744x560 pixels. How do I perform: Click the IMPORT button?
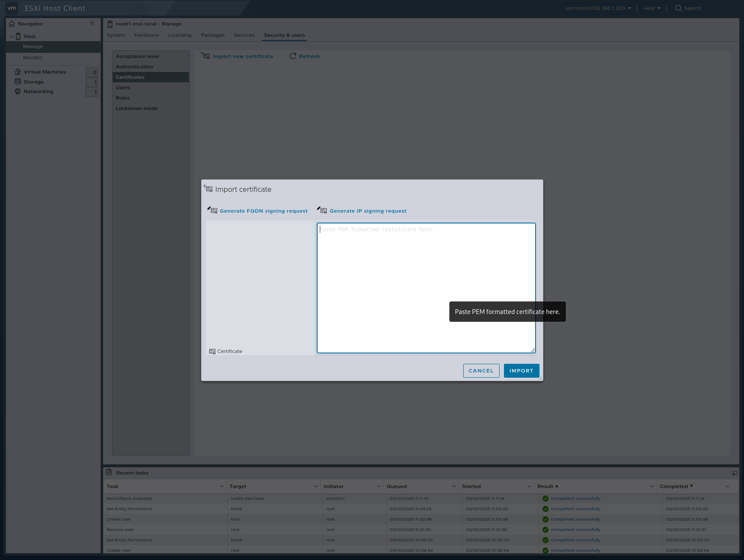pos(521,370)
